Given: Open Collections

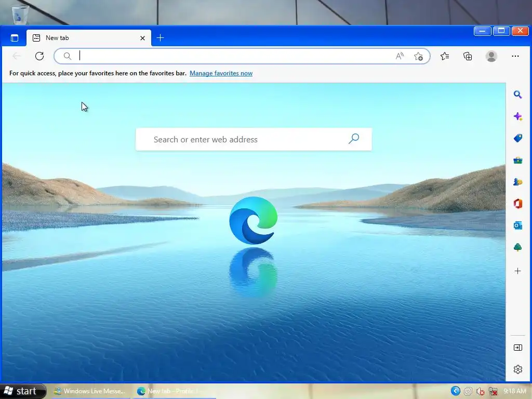Looking at the screenshot, I should pos(468,56).
